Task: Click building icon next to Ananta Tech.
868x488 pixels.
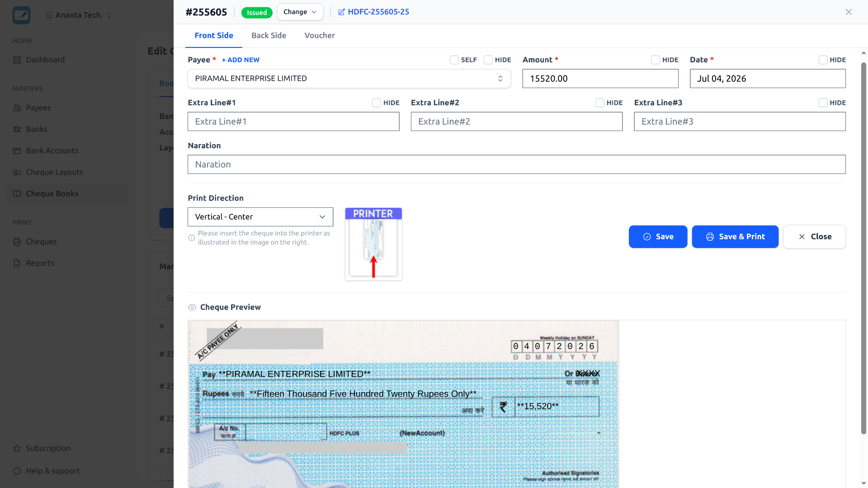Action: 49,15
